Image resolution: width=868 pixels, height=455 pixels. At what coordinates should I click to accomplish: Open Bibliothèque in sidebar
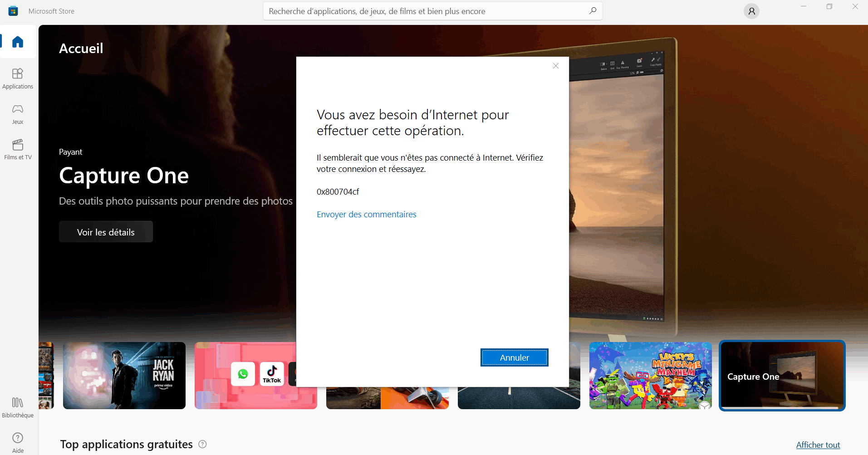(18, 407)
